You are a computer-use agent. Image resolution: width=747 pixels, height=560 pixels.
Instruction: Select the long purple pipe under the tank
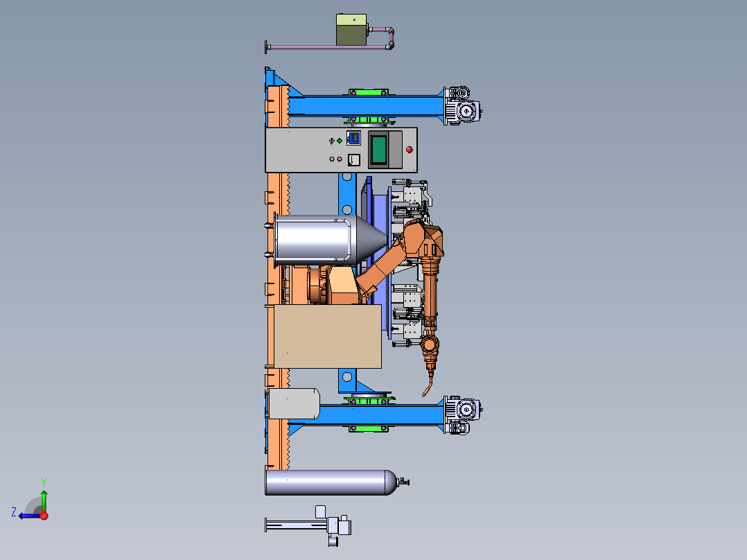click(328, 47)
